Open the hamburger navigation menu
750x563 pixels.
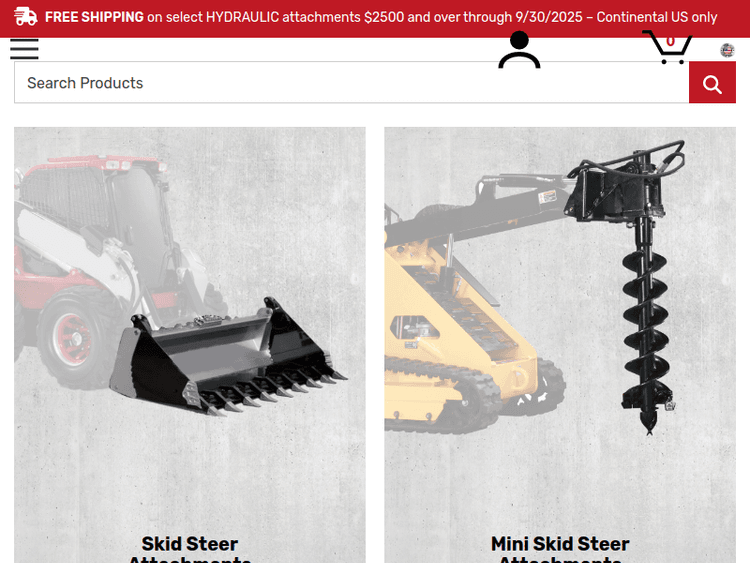pos(24,49)
